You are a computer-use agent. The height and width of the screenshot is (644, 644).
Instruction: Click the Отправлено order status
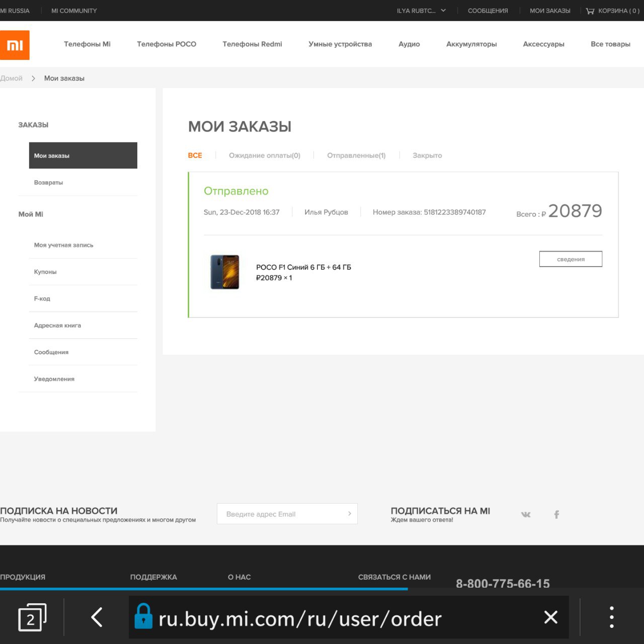[236, 191]
